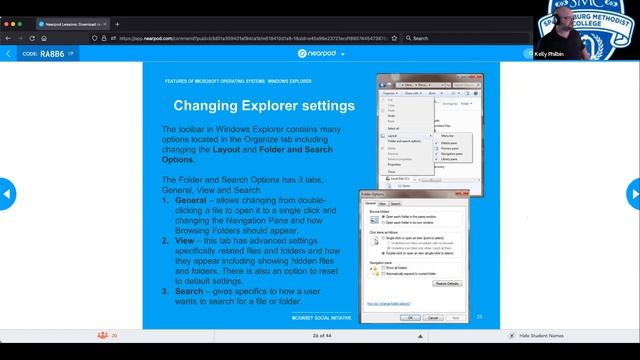Choose Layout in the Organize menu
Image resolution: width=640 pixels, height=360 pixels.
pos(407,136)
